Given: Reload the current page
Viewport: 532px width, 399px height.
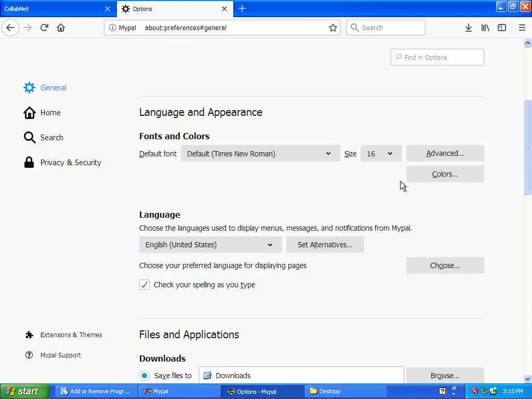Looking at the screenshot, I should (x=44, y=28).
